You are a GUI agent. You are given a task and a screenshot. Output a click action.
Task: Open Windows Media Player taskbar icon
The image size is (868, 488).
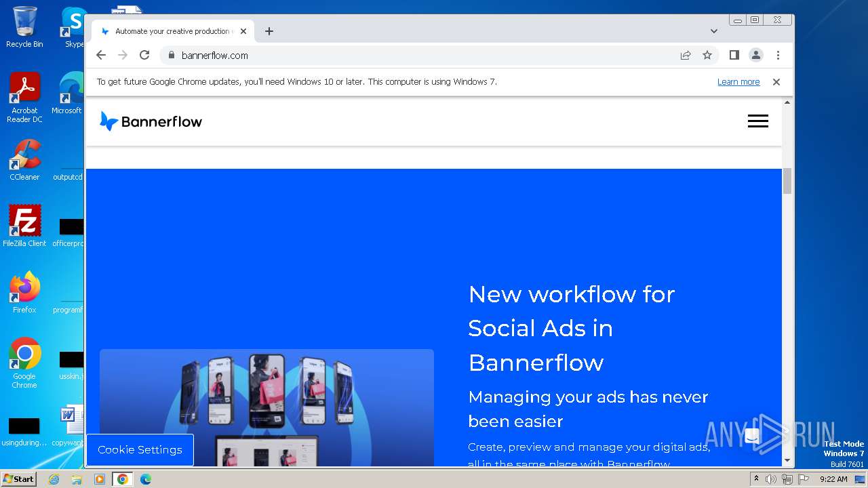(x=100, y=479)
